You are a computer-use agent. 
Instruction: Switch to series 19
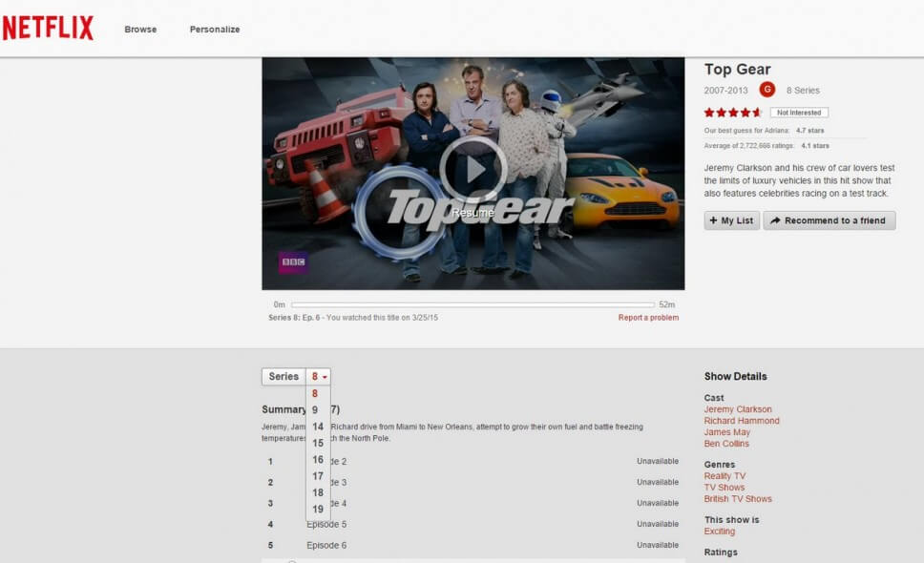(x=318, y=509)
